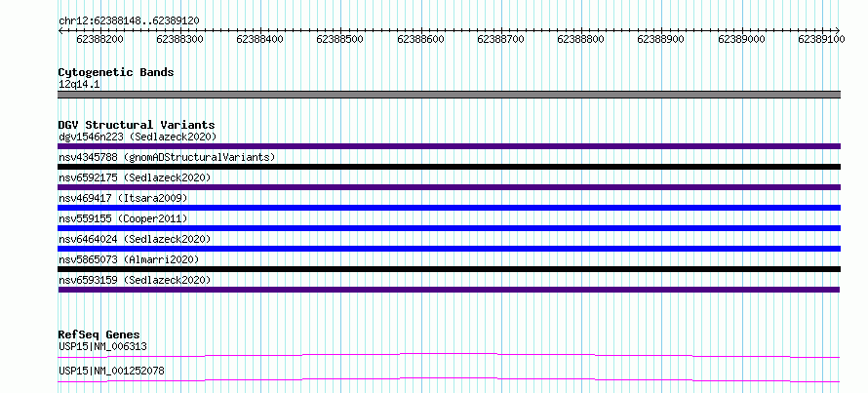Image resolution: width=868 pixels, height=393 pixels.
Task: Select the purple bar under dgv1546n223
Action: [x=449, y=146]
